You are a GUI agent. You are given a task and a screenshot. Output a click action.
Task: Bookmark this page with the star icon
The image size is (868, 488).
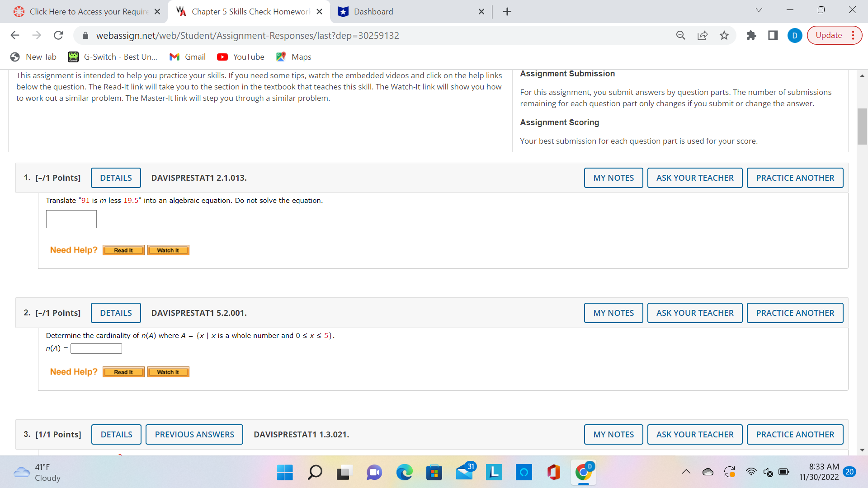tap(724, 35)
